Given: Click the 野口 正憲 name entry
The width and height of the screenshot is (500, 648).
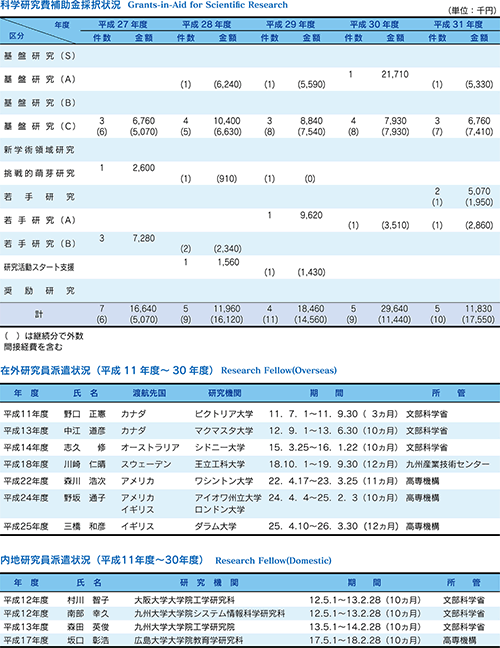Looking at the screenshot, I should (x=85, y=414).
